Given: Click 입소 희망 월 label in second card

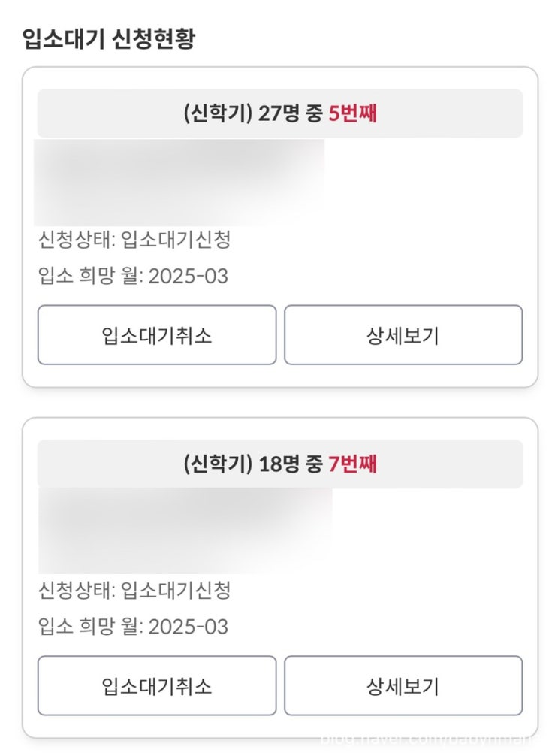Looking at the screenshot, I should [90, 627].
